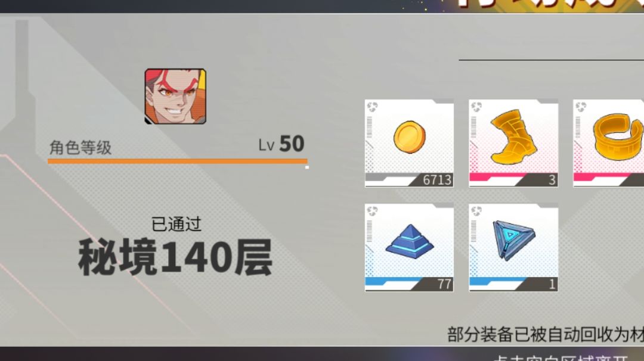Select the blue pyramid material reward
644x361 pixels.
409,247
